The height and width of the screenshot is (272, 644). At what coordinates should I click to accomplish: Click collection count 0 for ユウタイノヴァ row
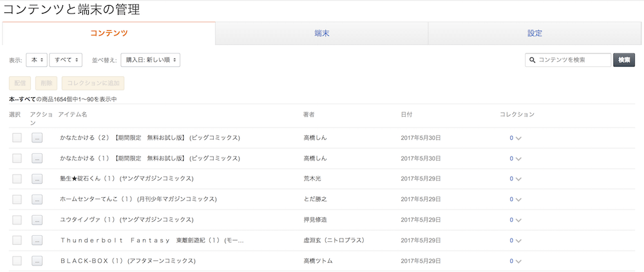(511, 220)
